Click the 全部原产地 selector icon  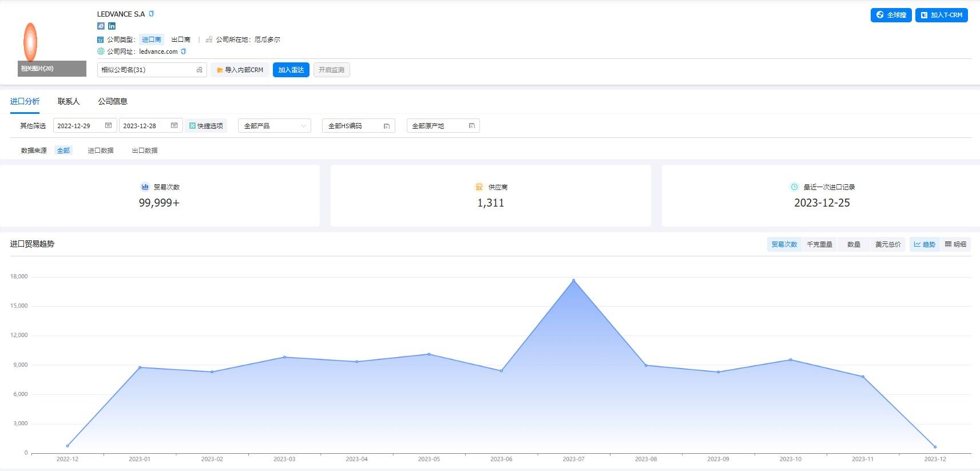471,126
